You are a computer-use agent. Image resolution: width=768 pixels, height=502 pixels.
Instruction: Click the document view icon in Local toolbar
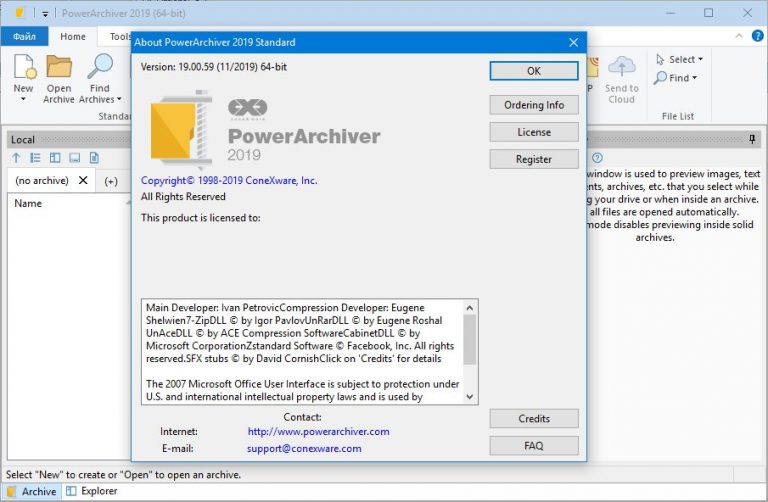click(94, 158)
